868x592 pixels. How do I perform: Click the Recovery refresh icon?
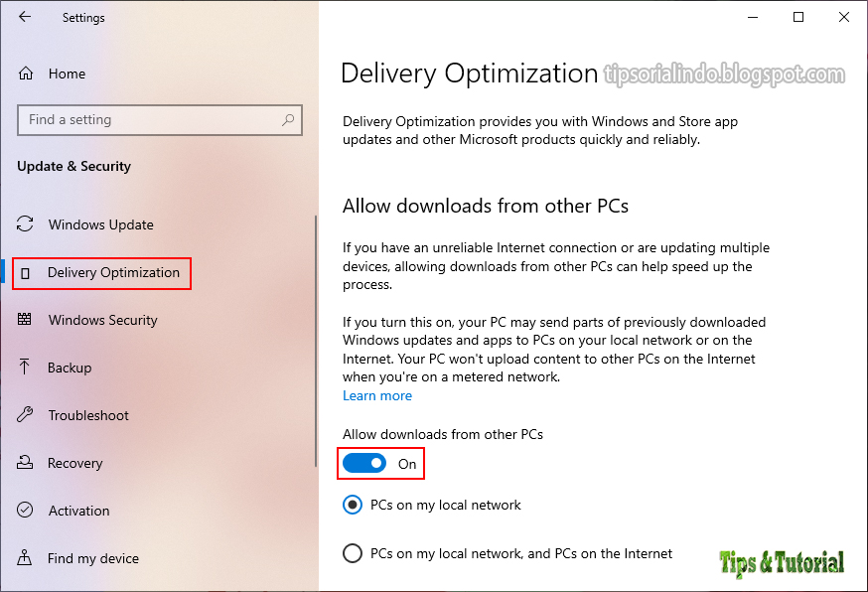(24, 463)
